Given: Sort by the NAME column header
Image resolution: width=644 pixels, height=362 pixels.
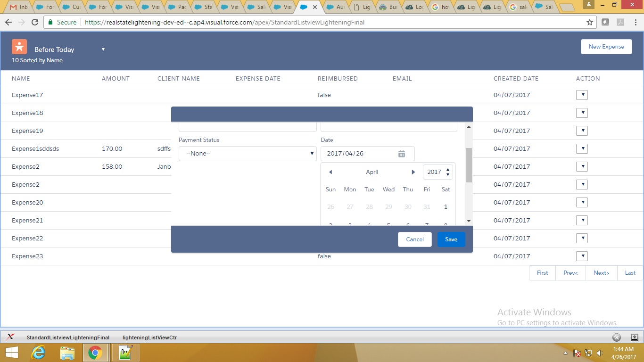Looking at the screenshot, I should click(21, 79).
